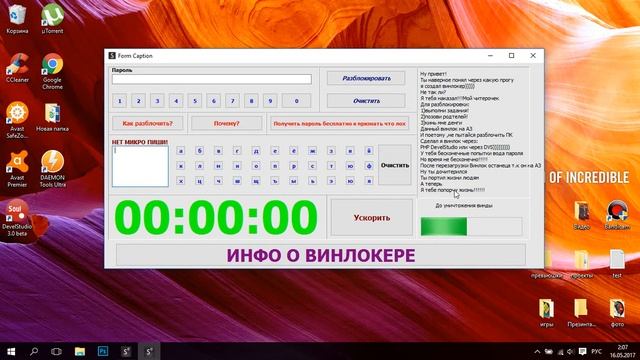Viewport: 640px width, 360px height.
Task: Click number key 6
Action: (213, 101)
